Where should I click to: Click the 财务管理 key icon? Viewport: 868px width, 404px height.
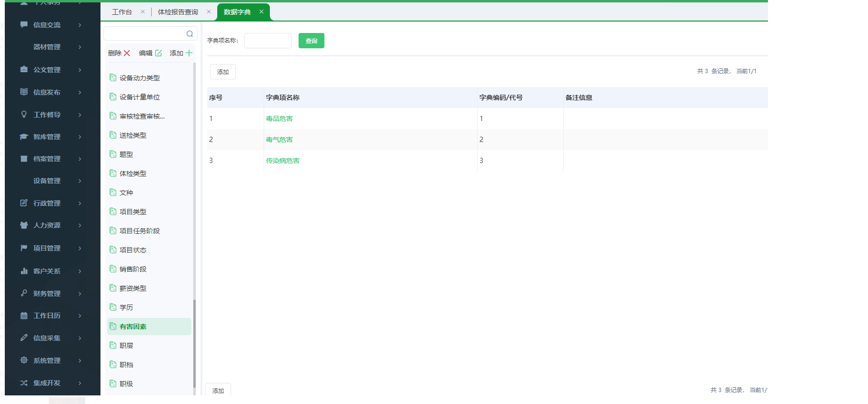(x=24, y=293)
